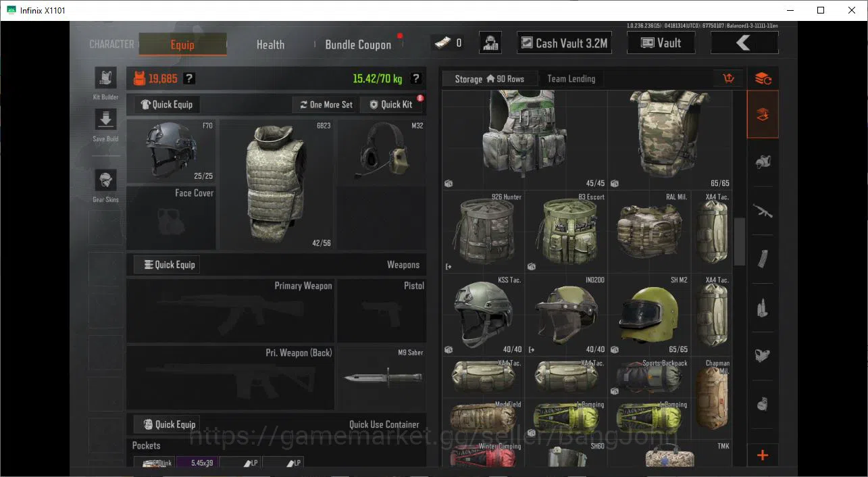
Task: Go back with the arrow button
Action: (744, 43)
